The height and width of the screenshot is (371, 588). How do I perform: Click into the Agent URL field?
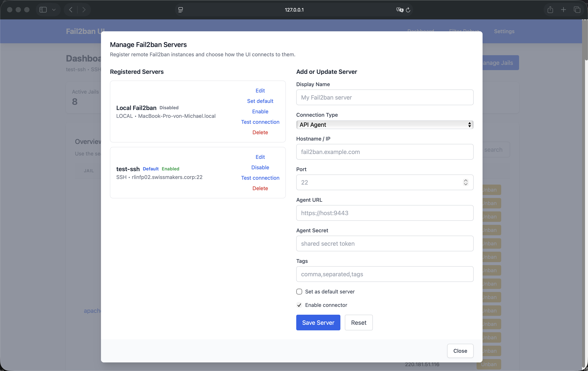coord(385,213)
